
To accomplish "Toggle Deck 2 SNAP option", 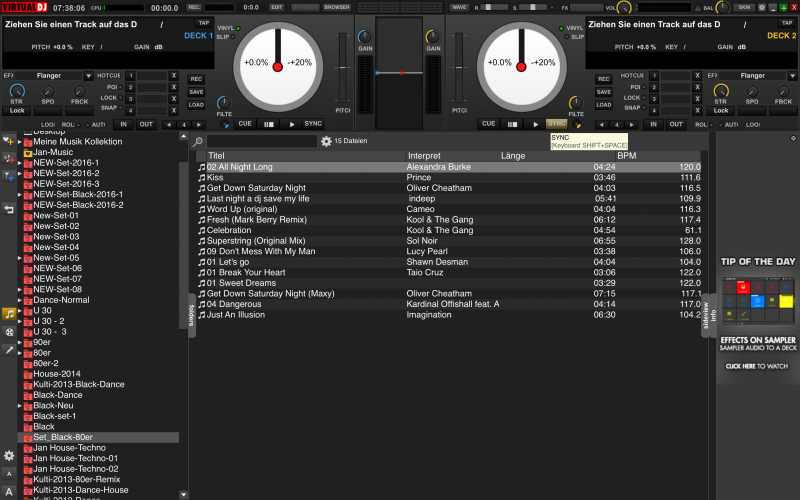I will (634, 108).
